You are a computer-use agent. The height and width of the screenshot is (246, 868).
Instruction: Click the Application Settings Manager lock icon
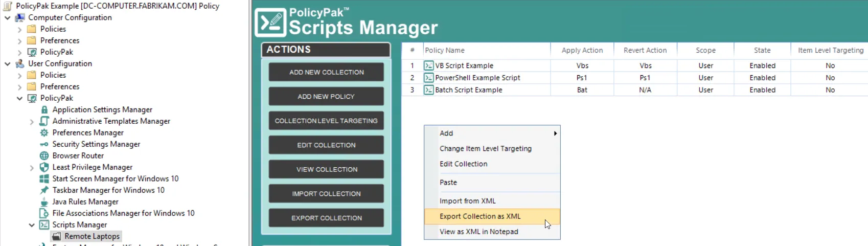pos(44,109)
